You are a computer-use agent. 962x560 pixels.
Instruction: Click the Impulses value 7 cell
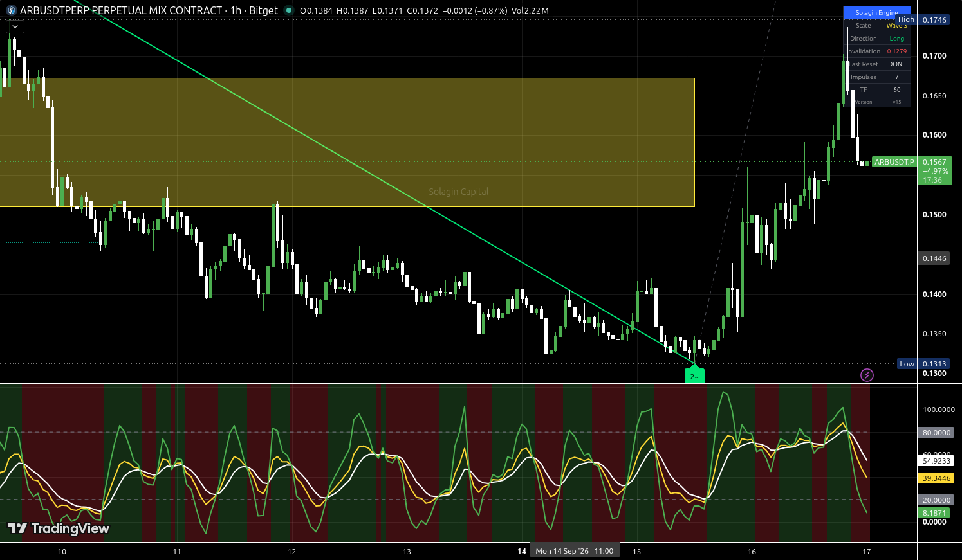tap(897, 77)
